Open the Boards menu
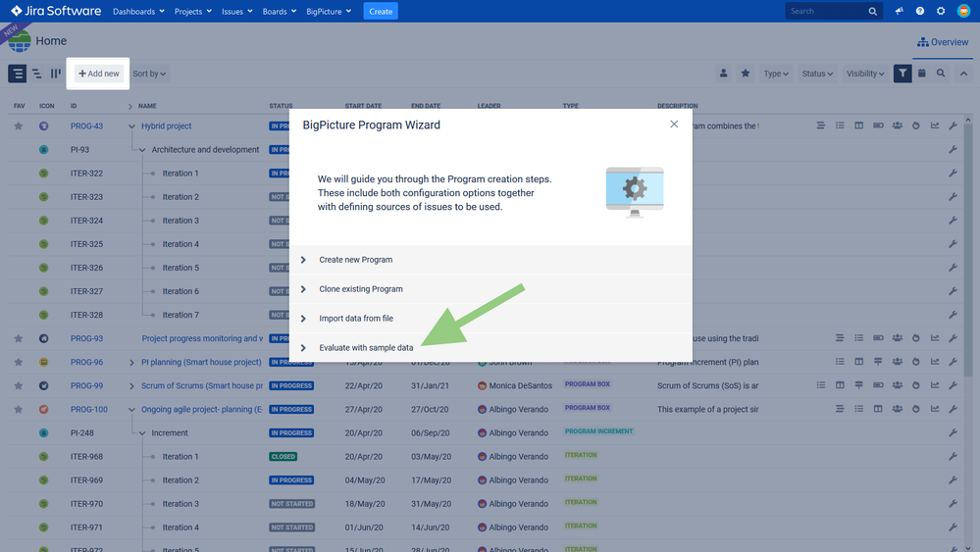Screen dimensions: 980x552 click(x=279, y=11)
